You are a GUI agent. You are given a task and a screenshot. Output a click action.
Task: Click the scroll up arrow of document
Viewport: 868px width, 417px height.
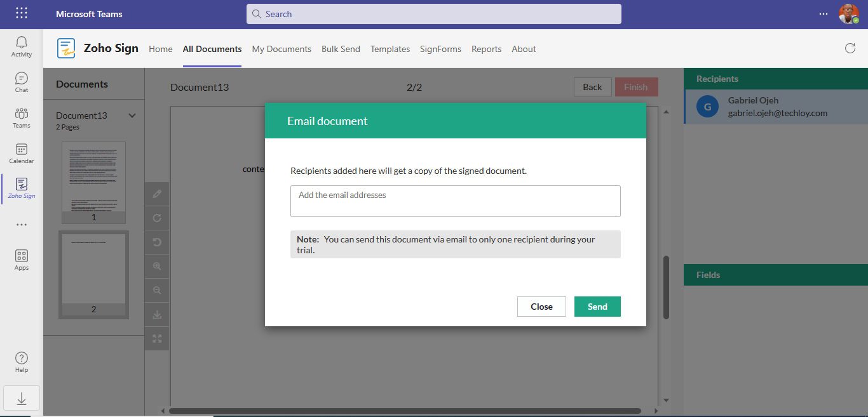pyautogui.click(x=666, y=112)
